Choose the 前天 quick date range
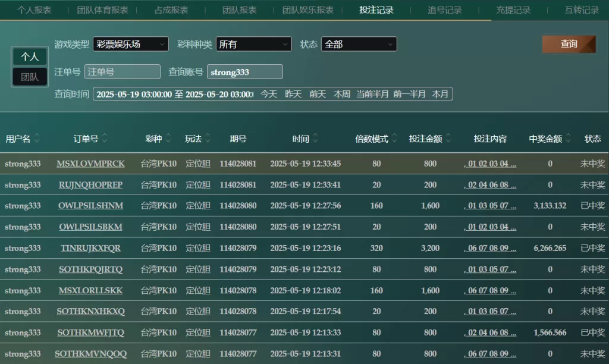Screen dimensions: 609x364 click(x=318, y=94)
